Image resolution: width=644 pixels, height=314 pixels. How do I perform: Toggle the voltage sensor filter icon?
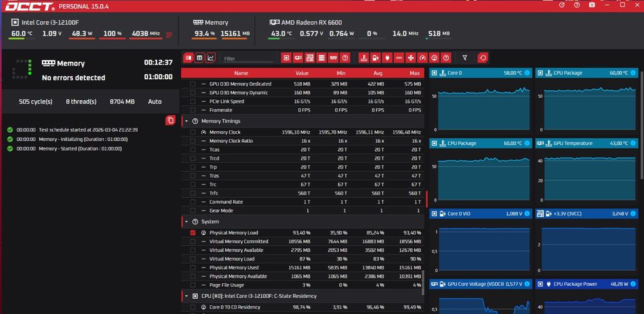click(x=375, y=58)
